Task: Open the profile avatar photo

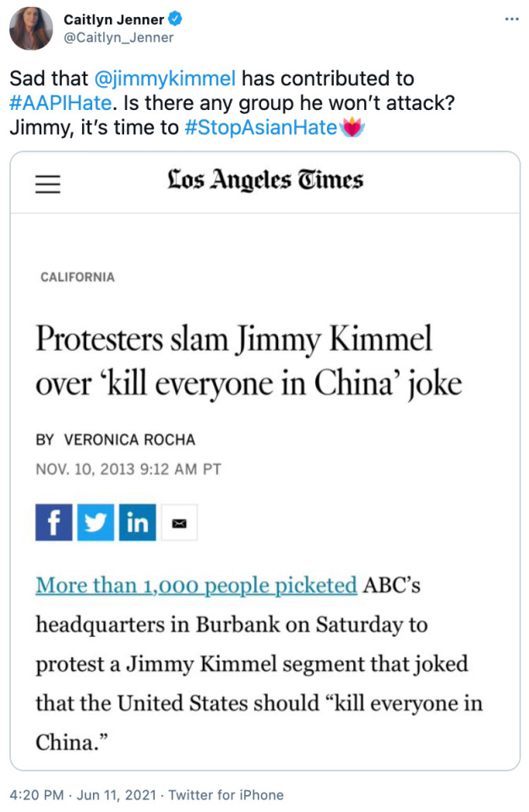Action: click(30, 28)
